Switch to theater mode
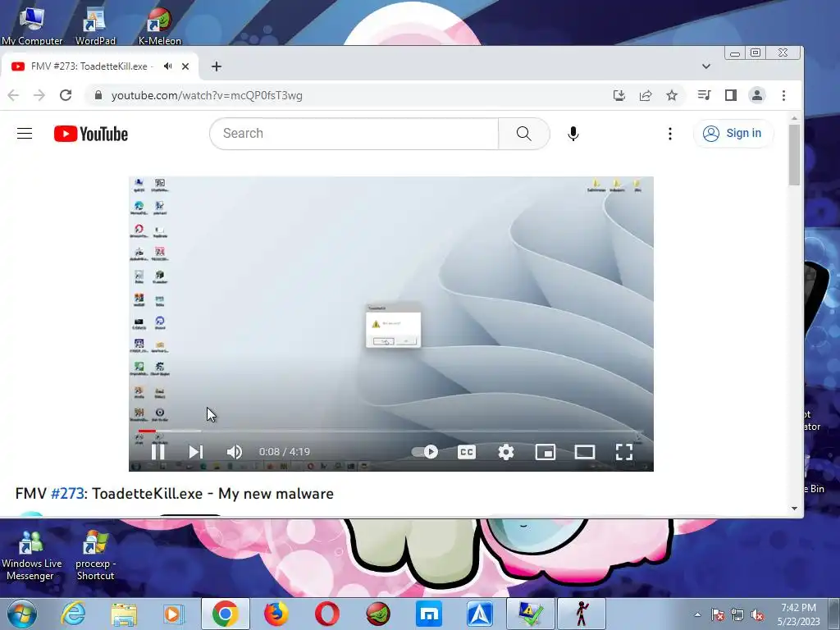This screenshot has height=630, width=840. click(x=584, y=452)
